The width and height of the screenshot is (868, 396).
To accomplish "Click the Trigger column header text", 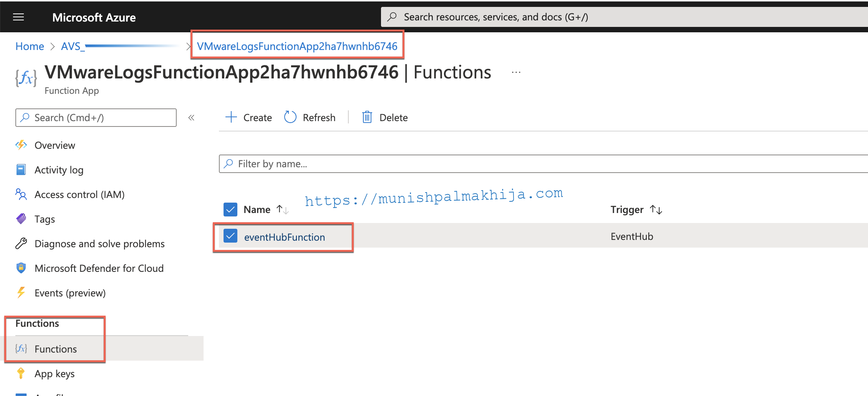I will click(627, 210).
